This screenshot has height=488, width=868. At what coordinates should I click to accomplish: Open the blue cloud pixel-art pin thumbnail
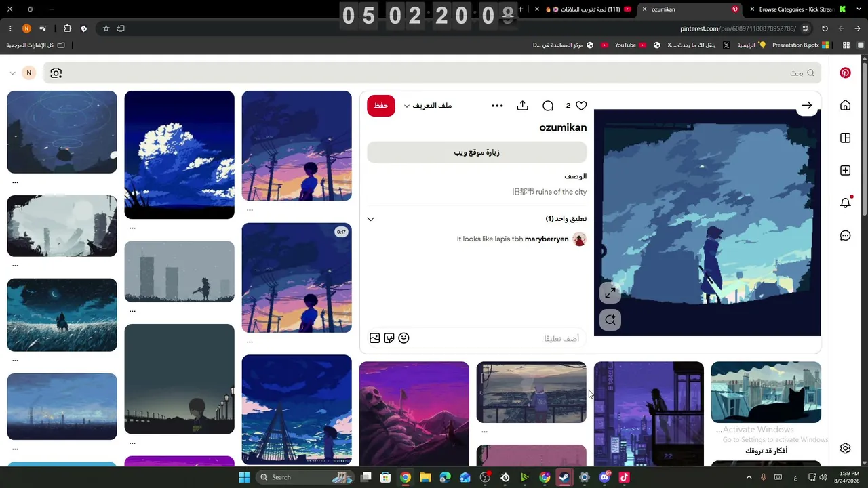(x=179, y=155)
